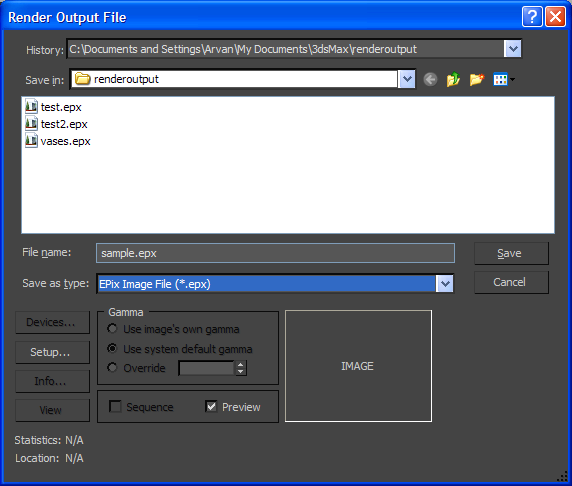
Task: Open the Save in folder dropdown
Action: tap(406, 79)
